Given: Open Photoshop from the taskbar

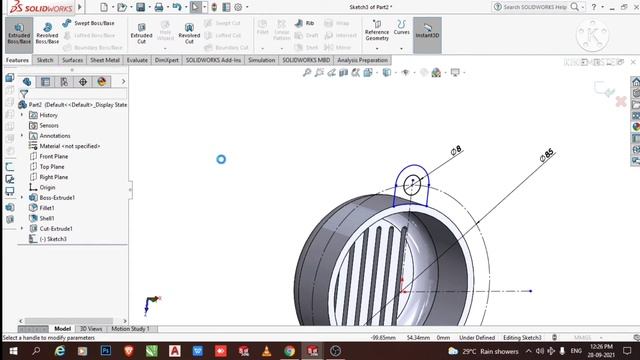Looking at the screenshot, I should (x=106, y=351).
